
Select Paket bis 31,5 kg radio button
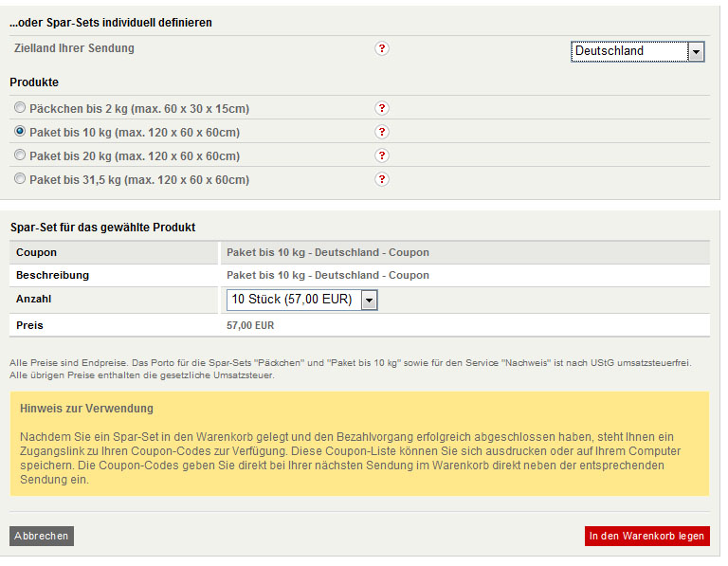tap(20, 179)
